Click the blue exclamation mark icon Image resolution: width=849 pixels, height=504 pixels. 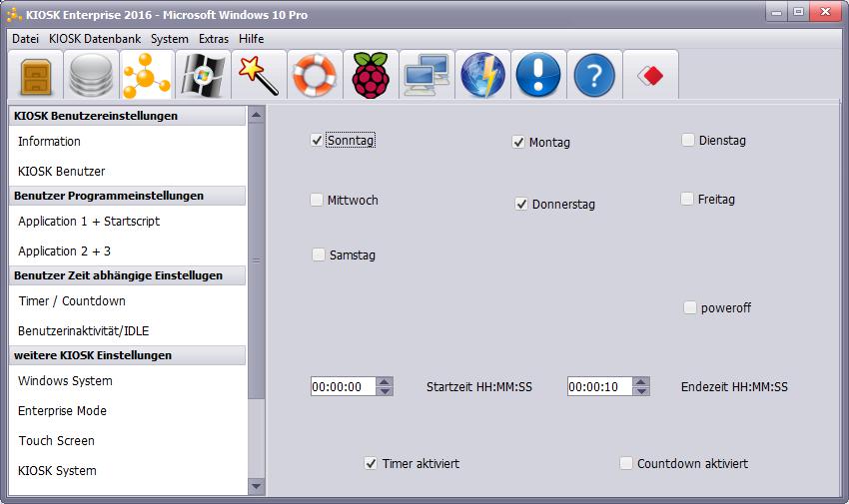[538, 75]
